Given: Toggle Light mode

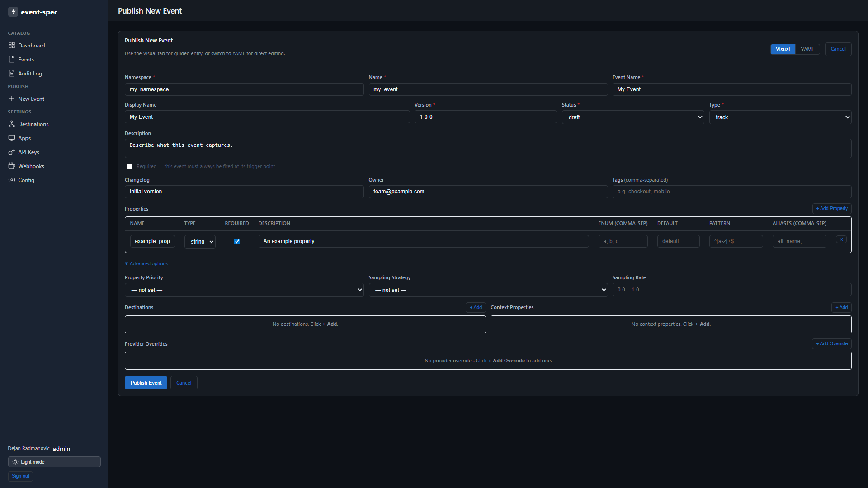Looking at the screenshot, I should [54, 462].
